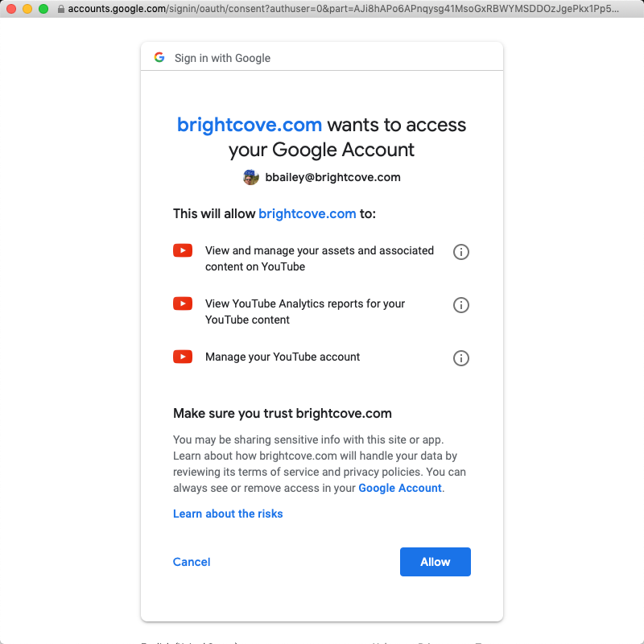The height and width of the screenshot is (644, 644).
Task: Open "Learn about the risks" link
Action: click(x=228, y=514)
